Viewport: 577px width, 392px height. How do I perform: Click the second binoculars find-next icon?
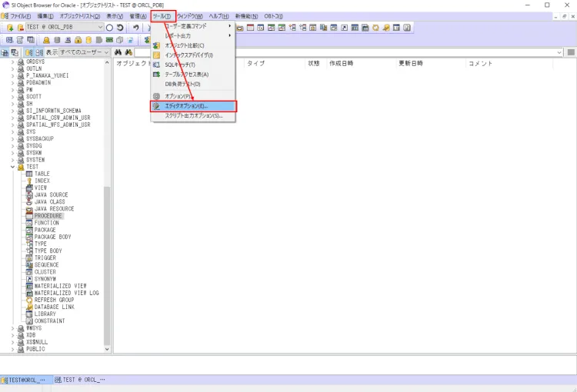click(128, 52)
